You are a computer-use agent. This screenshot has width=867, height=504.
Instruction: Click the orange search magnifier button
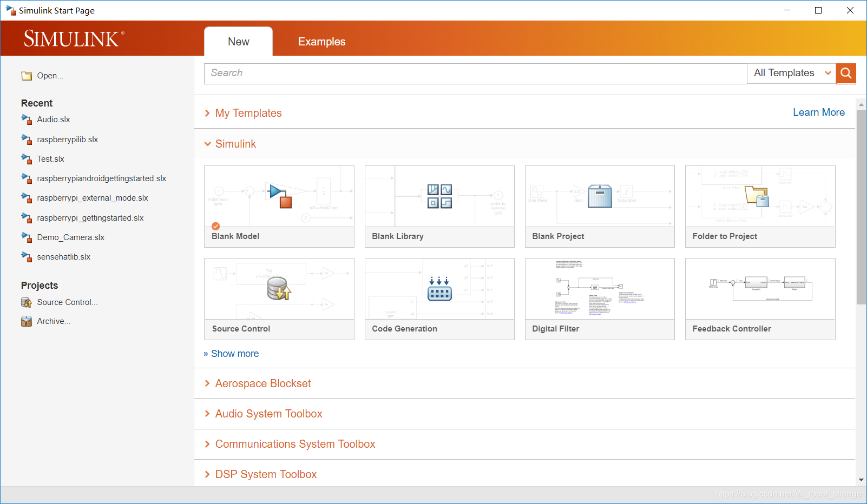point(846,73)
